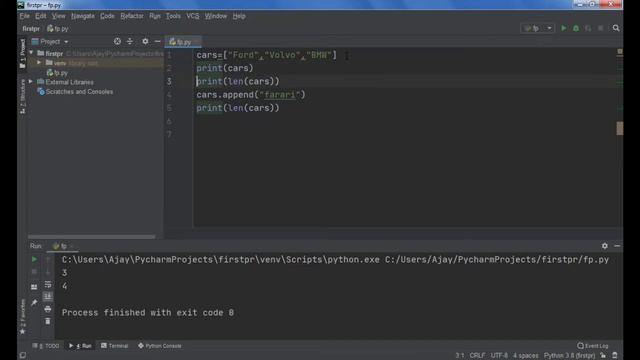Expand External Libraries node
This screenshot has width=640, height=360.
[31, 82]
